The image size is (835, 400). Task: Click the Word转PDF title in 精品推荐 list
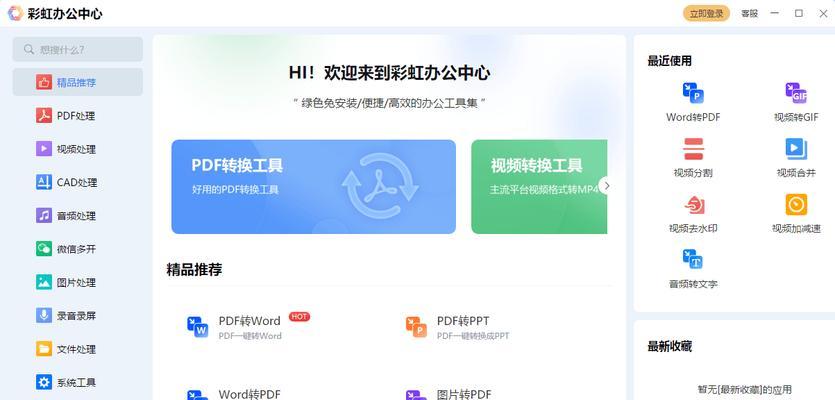(x=249, y=394)
